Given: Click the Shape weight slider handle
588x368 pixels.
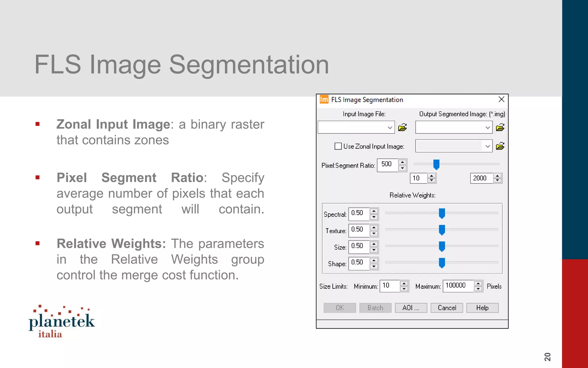Looking at the screenshot, I should 442,263.
